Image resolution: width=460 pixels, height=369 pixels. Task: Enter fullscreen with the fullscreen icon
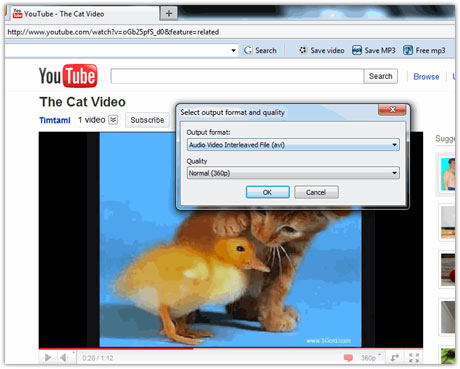(x=414, y=358)
